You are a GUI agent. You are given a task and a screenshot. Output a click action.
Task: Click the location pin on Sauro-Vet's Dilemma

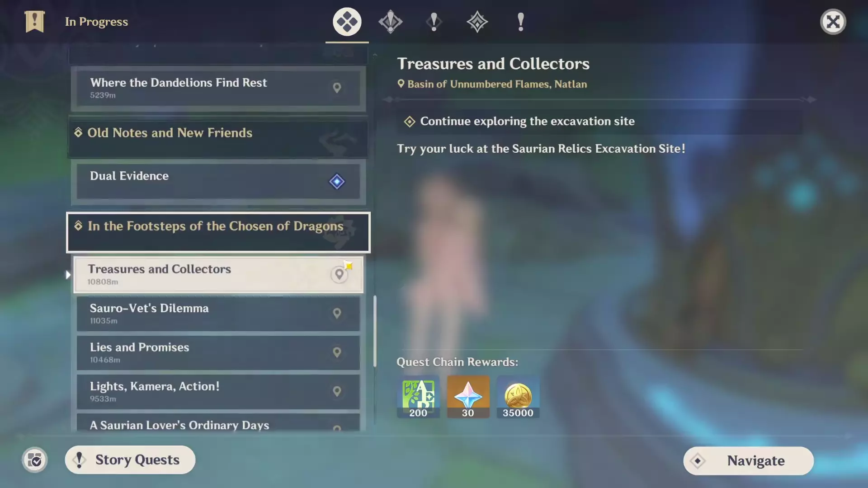[x=337, y=313]
